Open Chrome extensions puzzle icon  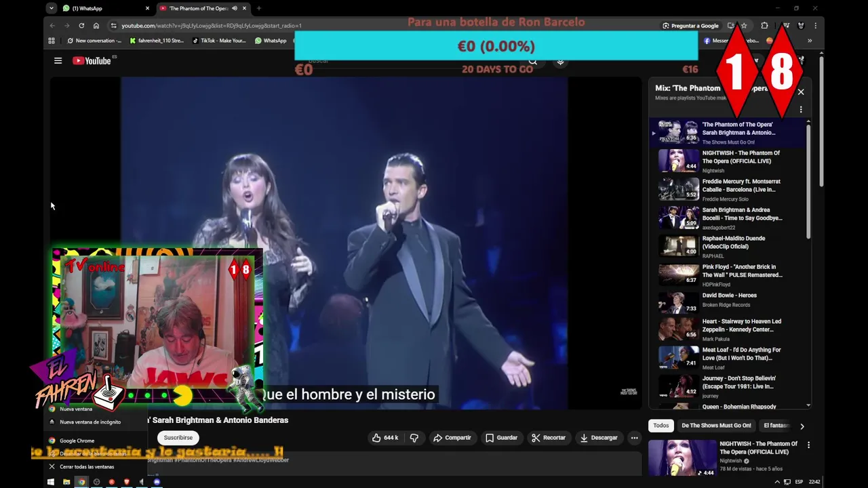(764, 26)
